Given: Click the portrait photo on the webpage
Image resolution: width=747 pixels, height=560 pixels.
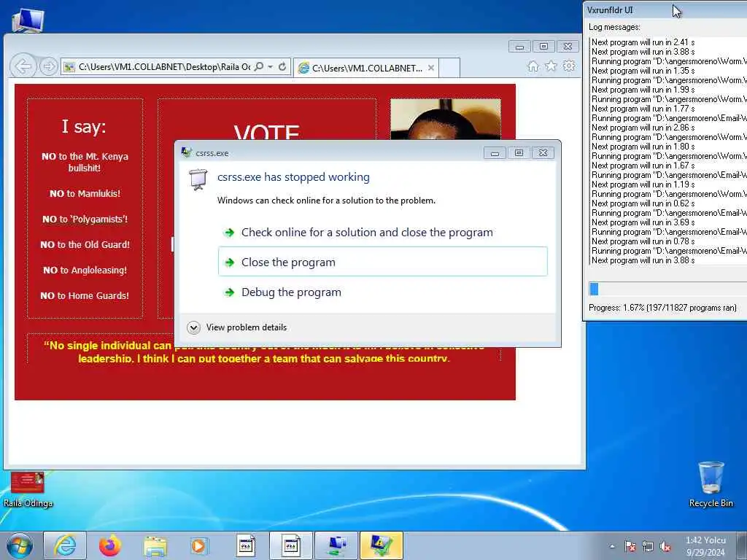Looking at the screenshot, I should pos(446,119).
